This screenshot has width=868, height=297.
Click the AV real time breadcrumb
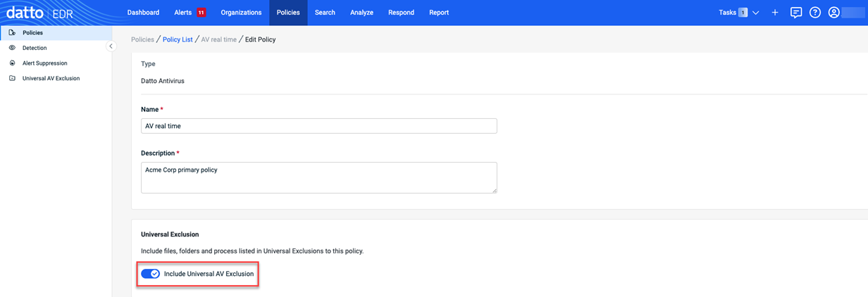219,39
